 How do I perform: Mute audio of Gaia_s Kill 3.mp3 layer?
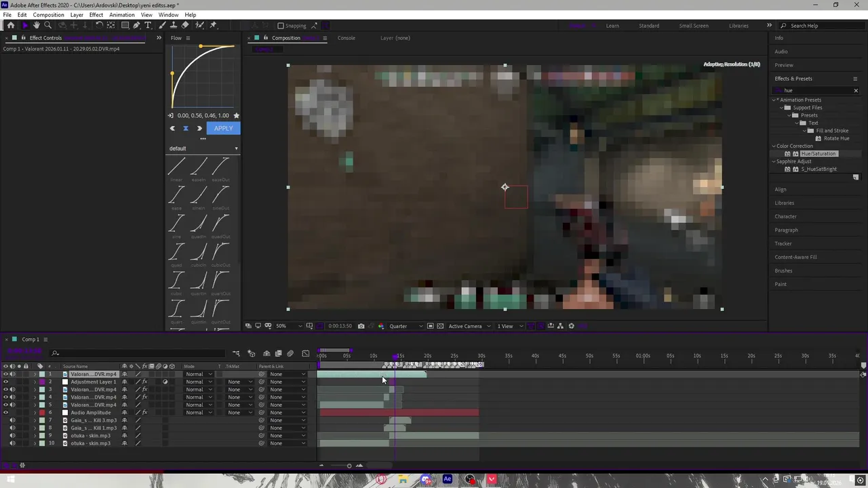point(12,420)
